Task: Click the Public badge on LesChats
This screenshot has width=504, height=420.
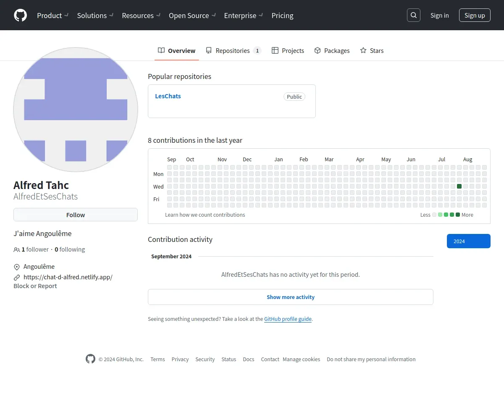Action: 294,97
